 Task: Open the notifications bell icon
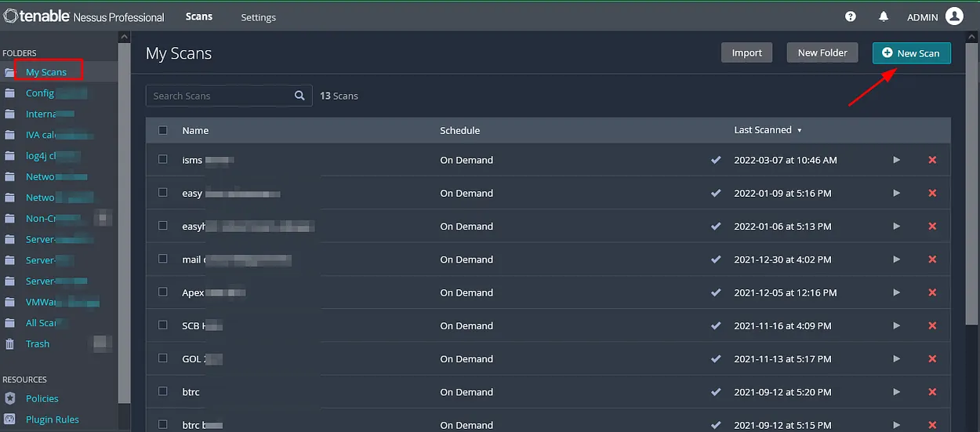click(x=884, y=16)
